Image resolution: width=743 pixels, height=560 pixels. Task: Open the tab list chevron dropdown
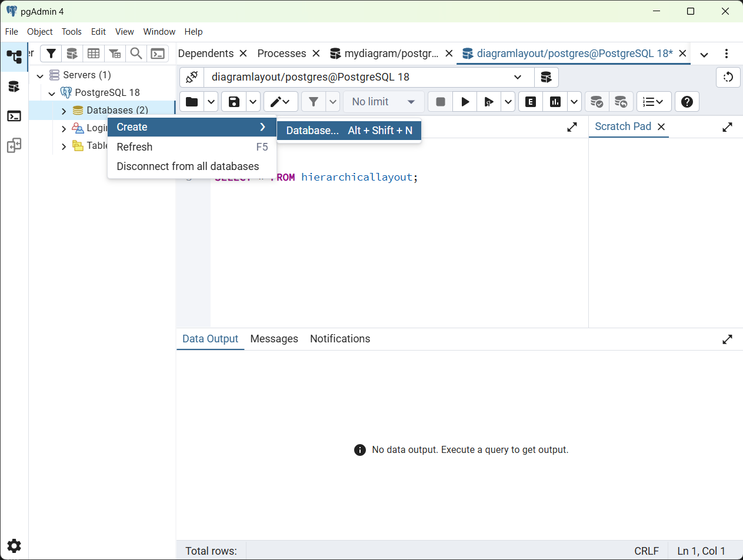coord(704,54)
